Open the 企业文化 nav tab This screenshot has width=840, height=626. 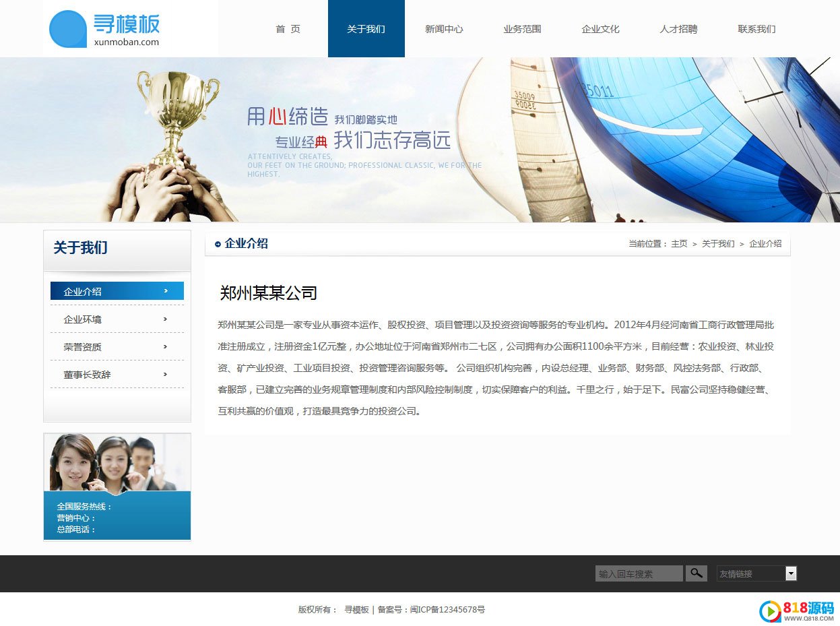point(601,29)
